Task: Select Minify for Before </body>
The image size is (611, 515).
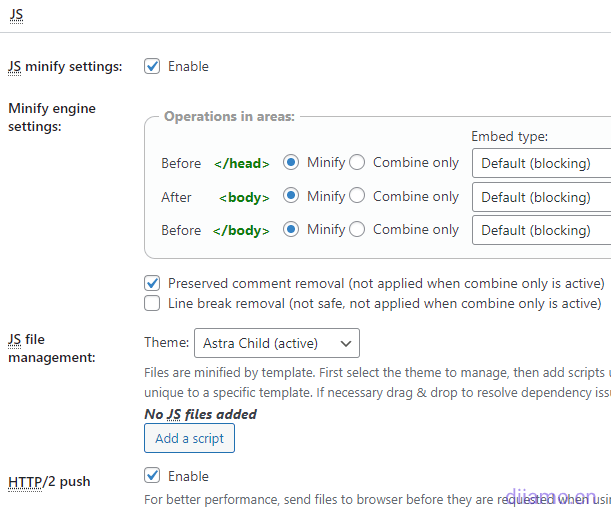Action: point(291,229)
